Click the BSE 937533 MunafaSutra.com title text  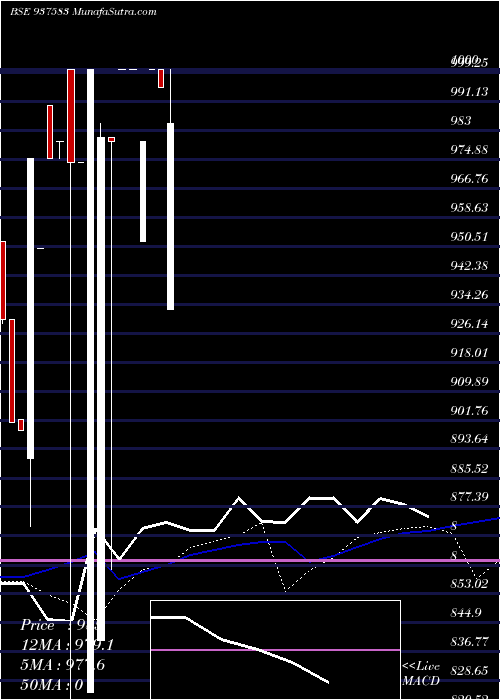(x=83, y=12)
